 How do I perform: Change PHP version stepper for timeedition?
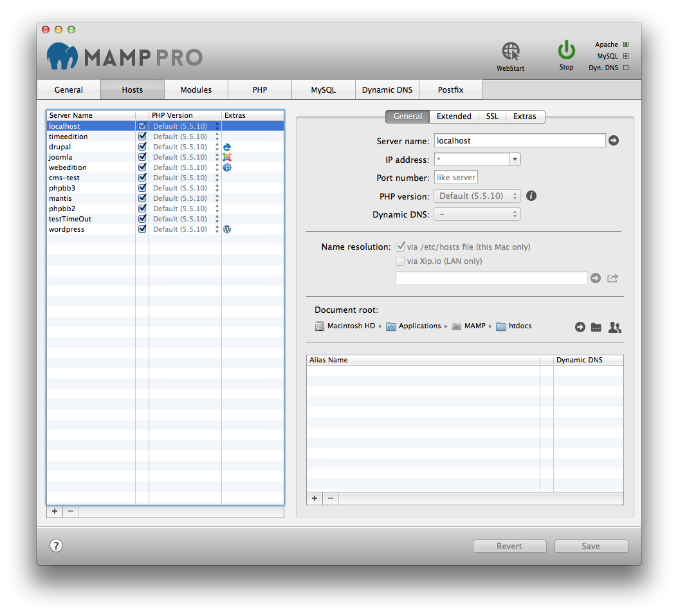click(217, 136)
